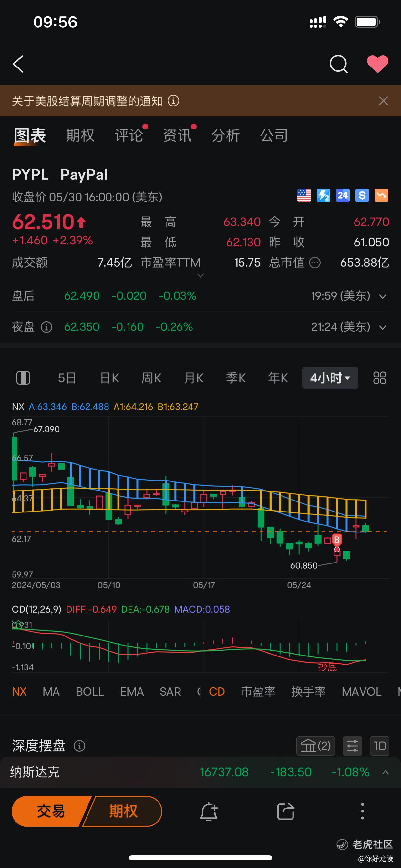Select the 换手率 sub-indicator
The width and height of the screenshot is (401, 868).
(308, 691)
